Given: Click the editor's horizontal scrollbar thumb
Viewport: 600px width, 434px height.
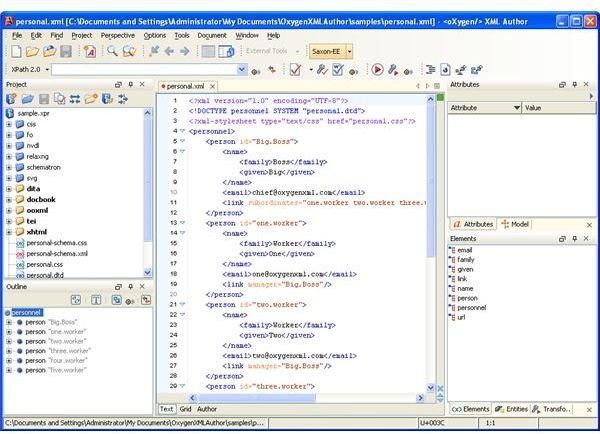Looking at the screenshot, I should click(x=256, y=398).
